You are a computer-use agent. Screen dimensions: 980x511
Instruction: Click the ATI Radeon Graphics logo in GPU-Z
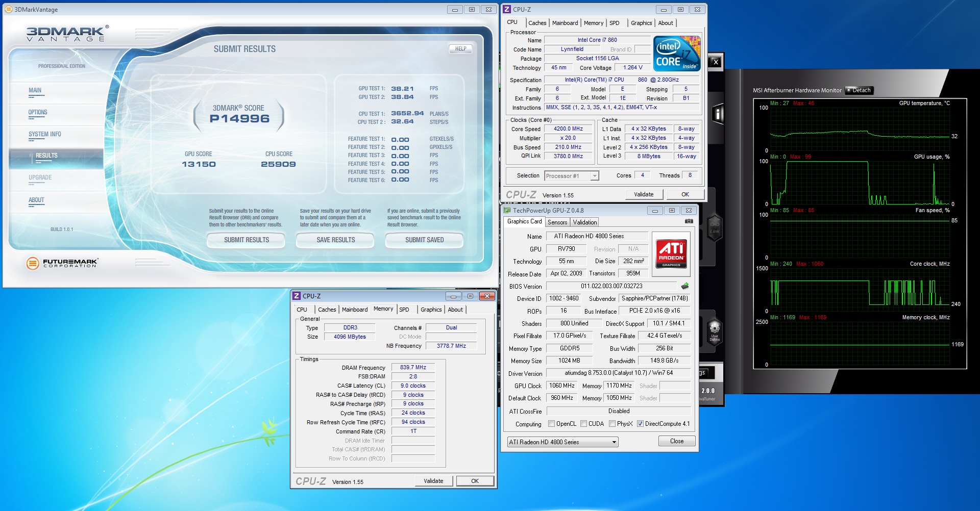coord(671,253)
